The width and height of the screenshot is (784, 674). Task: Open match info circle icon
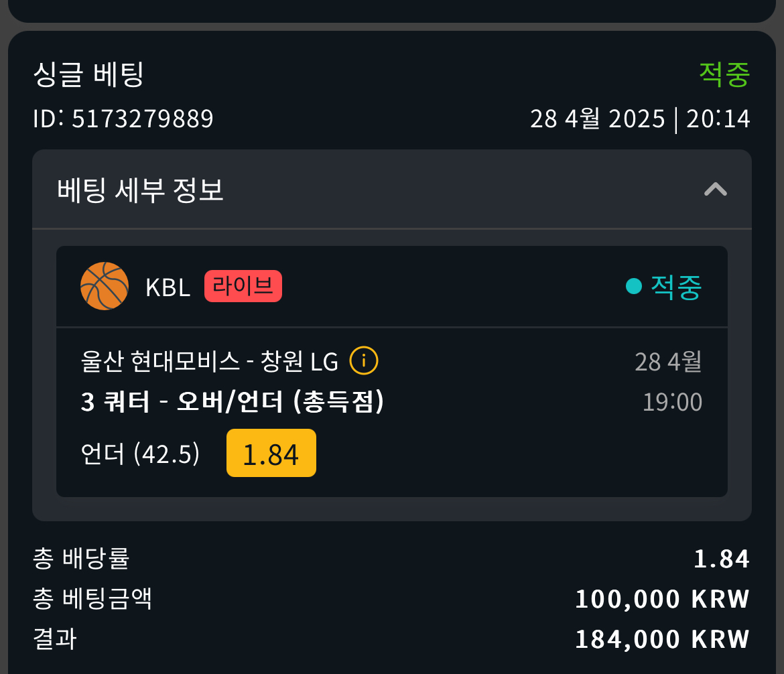point(363,360)
